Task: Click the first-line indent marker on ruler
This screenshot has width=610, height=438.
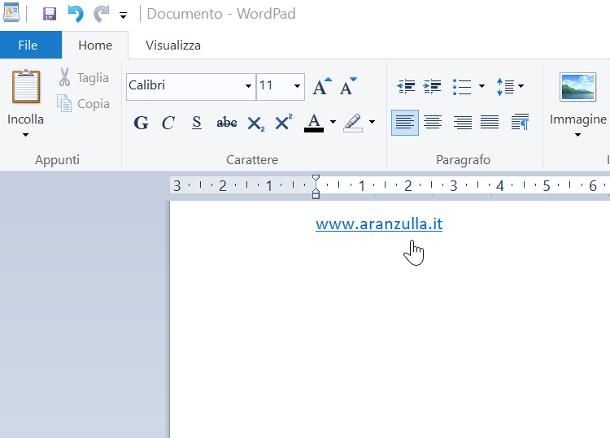Action: tap(316, 179)
